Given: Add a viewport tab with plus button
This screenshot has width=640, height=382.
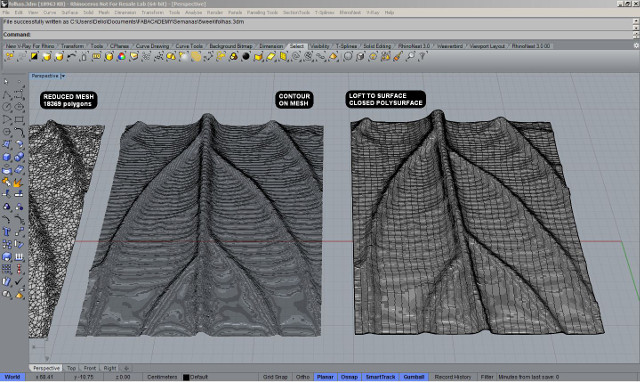Looking at the screenshot, I should [x=126, y=368].
